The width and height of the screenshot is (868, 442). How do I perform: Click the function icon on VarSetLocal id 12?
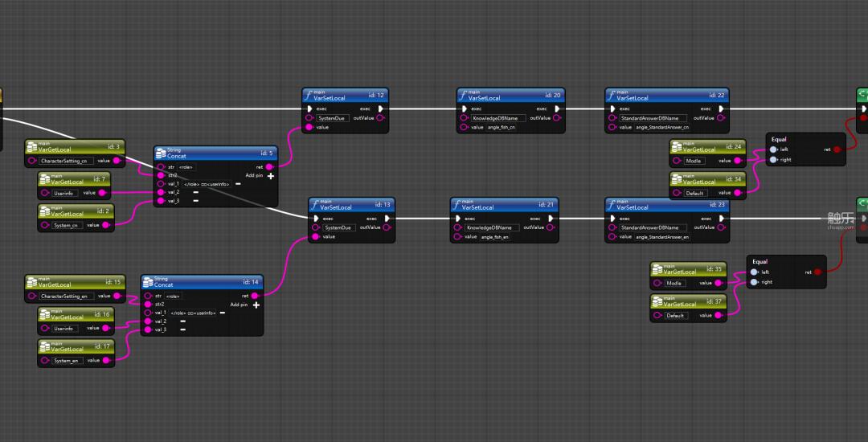click(308, 96)
